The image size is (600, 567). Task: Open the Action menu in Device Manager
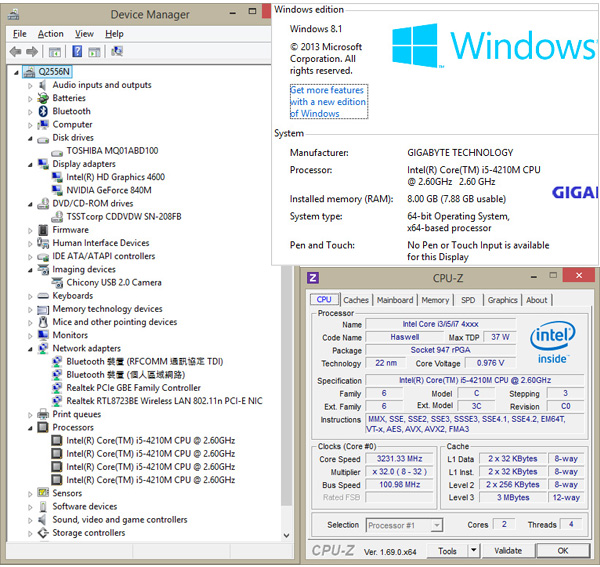pos(50,34)
